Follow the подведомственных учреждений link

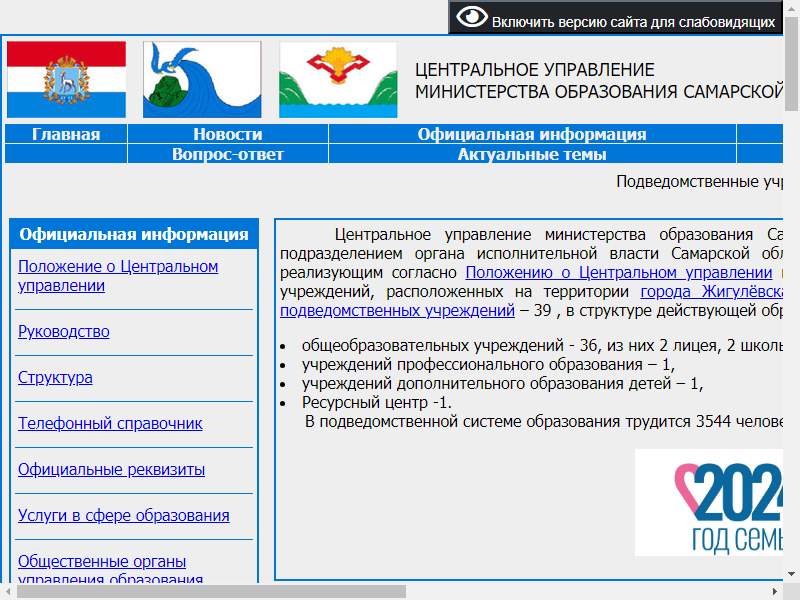pos(397,310)
